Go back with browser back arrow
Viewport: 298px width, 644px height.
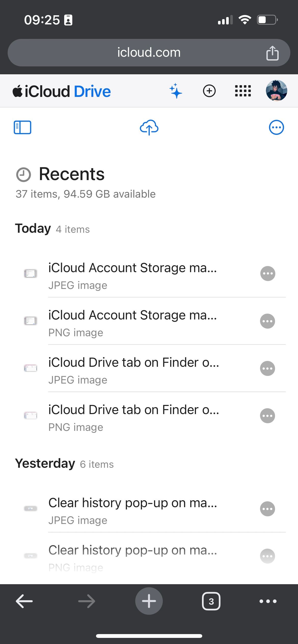click(x=24, y=601)
